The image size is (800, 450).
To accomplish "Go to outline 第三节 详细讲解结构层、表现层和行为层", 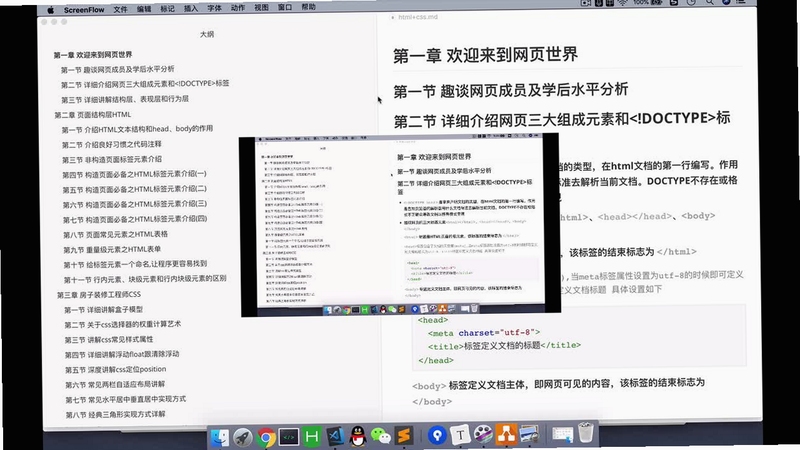I will tap(125, 99).
